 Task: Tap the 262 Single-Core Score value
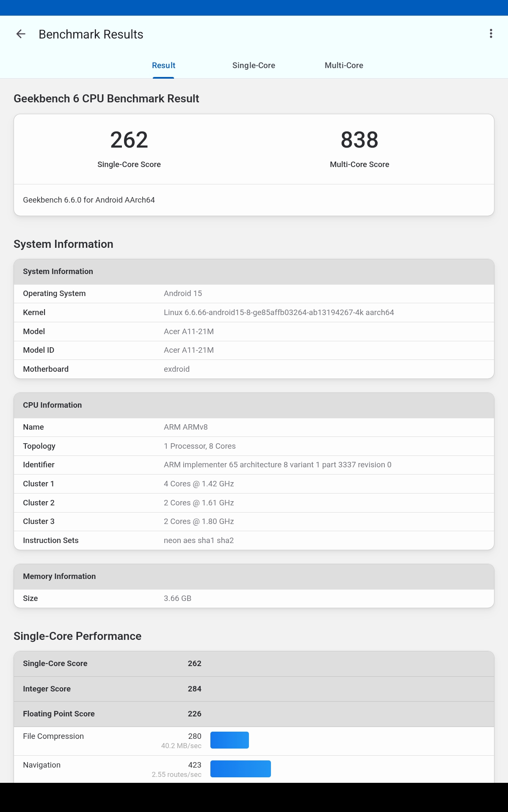point(129,140)
